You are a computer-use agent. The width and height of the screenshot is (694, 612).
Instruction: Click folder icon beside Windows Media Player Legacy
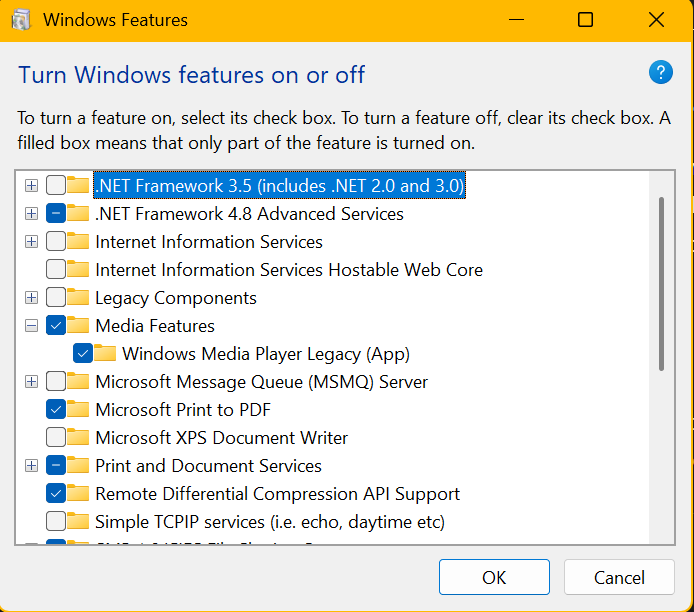tap(105, 353)
